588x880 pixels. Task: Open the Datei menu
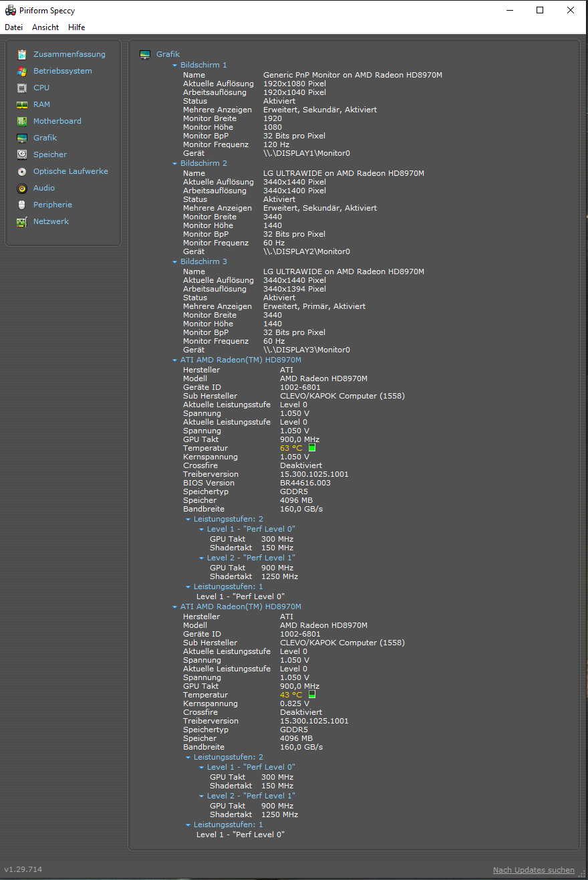tap(13, 27)
